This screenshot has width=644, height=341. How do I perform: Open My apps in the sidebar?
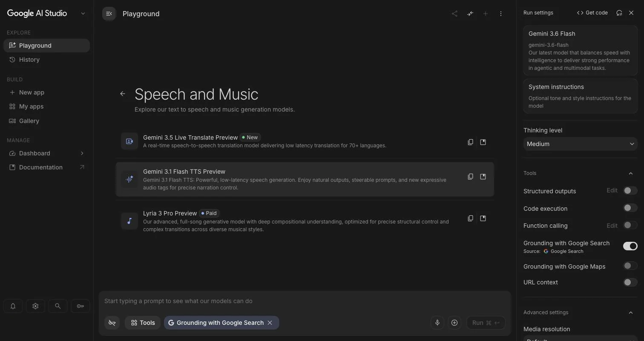point(47,106)
